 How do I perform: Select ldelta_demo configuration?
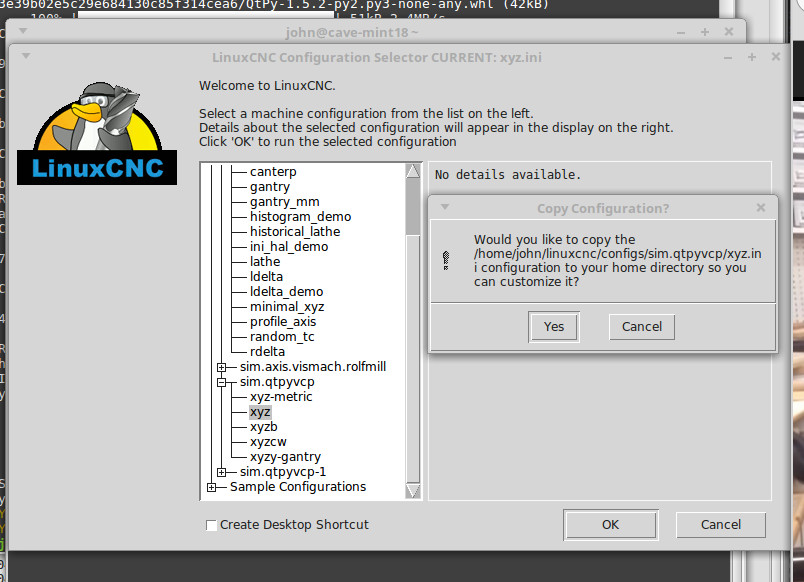[x=286, y=292]
